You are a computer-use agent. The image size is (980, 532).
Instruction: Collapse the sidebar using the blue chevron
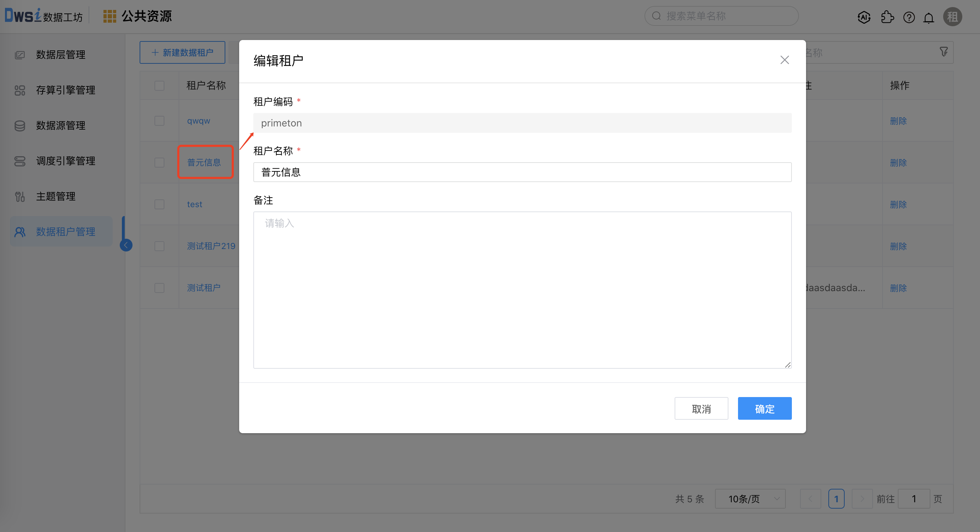[126, 245]
